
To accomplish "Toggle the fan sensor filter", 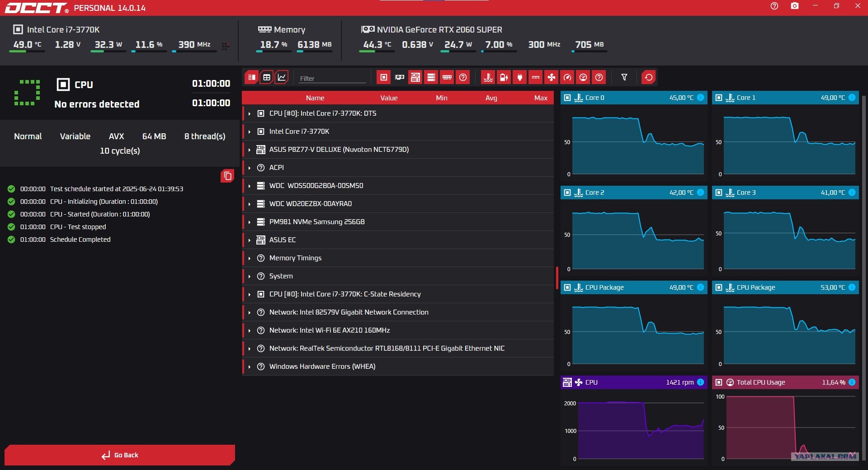I will point(552,77).
